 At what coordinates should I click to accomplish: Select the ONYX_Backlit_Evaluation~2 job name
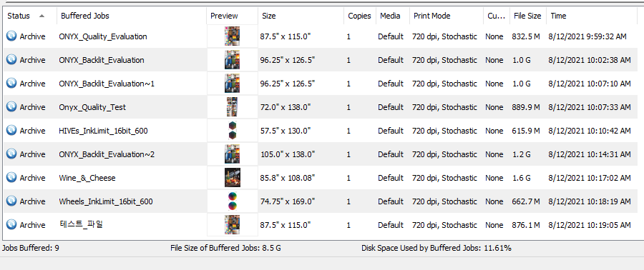tap(107, 154)
